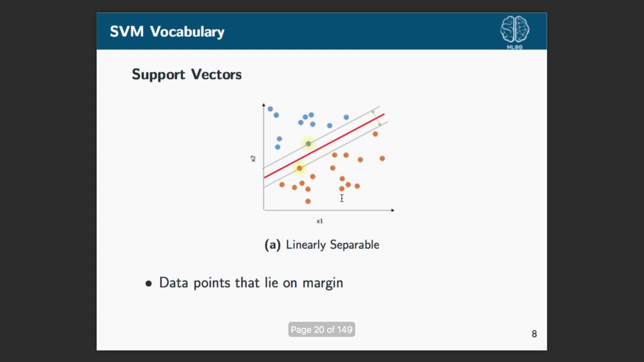The height and width of the screenshot is (362, 644).
Task: Click the rightmost orange data point
Action: click(x=382, y=158)
